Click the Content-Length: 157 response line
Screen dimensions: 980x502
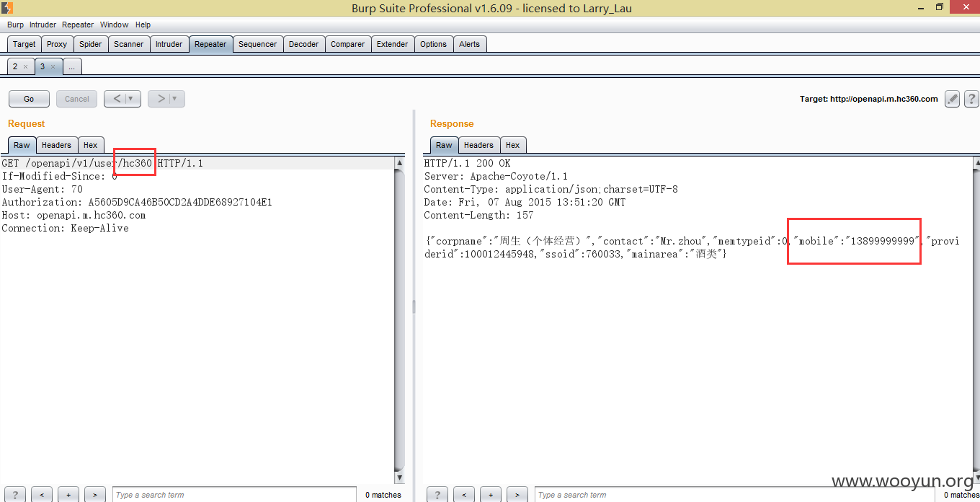click(478, 215)
